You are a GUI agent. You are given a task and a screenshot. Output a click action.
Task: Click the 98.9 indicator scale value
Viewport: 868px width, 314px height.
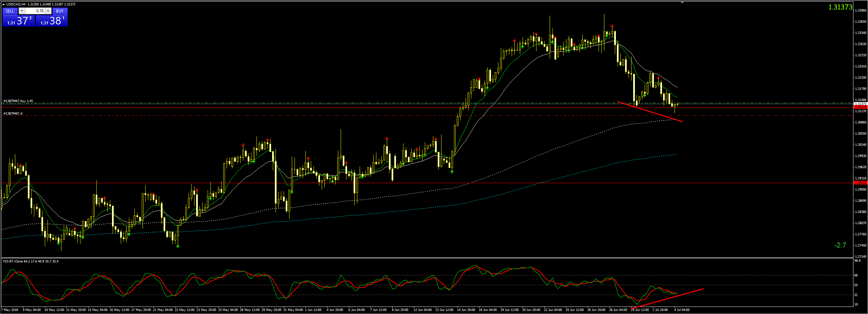pyautogui.click(x=857, y=261)
